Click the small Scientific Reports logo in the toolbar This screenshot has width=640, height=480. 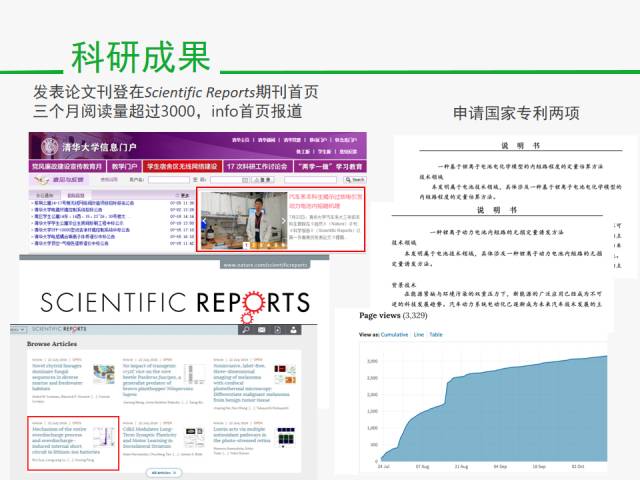(59, 329)
